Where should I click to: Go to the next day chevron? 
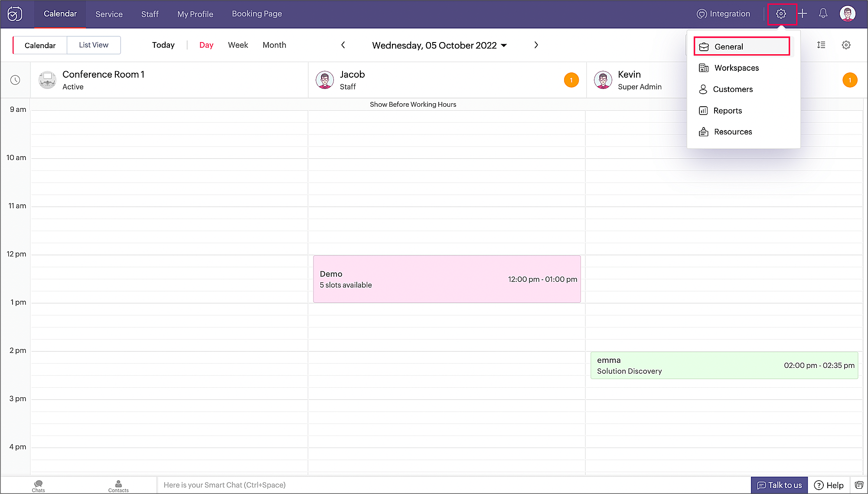click(536, 45)
